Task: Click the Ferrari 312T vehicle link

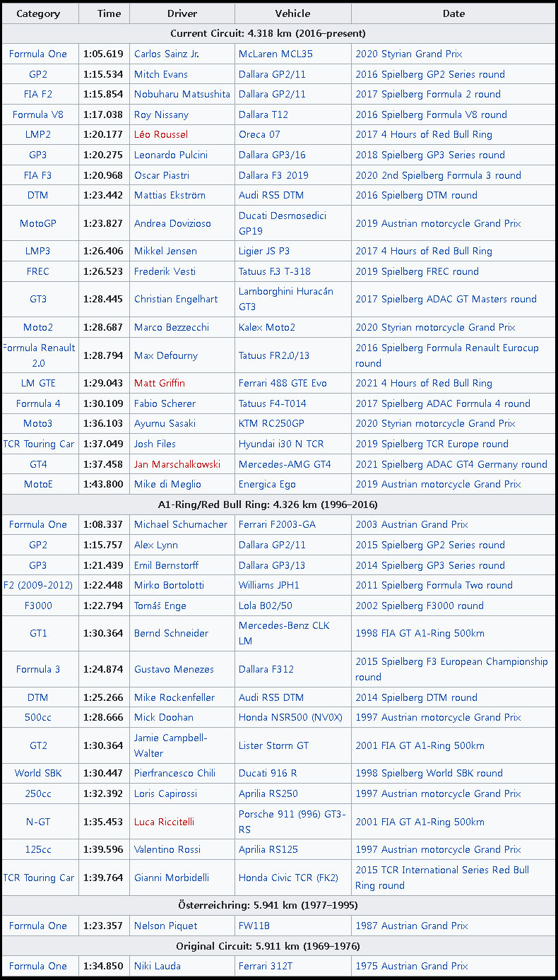Action: click(266, 966)
